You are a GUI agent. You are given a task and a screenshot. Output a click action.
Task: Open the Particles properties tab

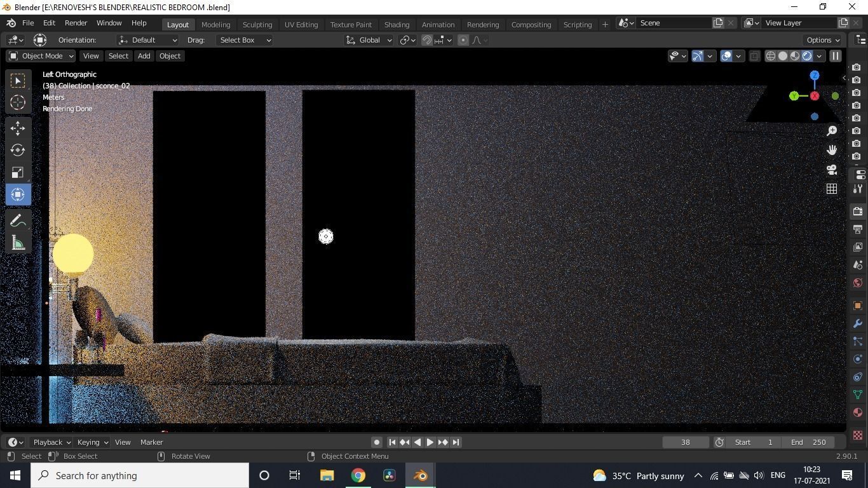coord(858,341)
